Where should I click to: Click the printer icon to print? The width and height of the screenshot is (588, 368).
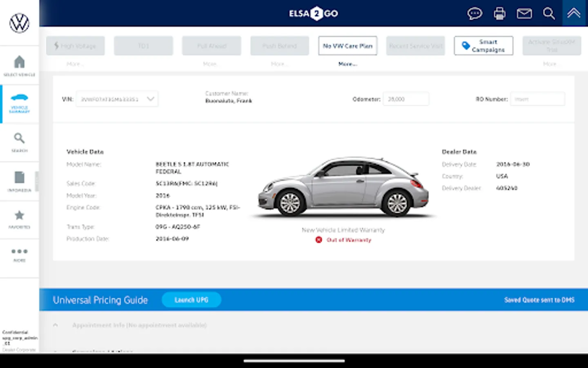pyautogui.click(x=499, y=13)
